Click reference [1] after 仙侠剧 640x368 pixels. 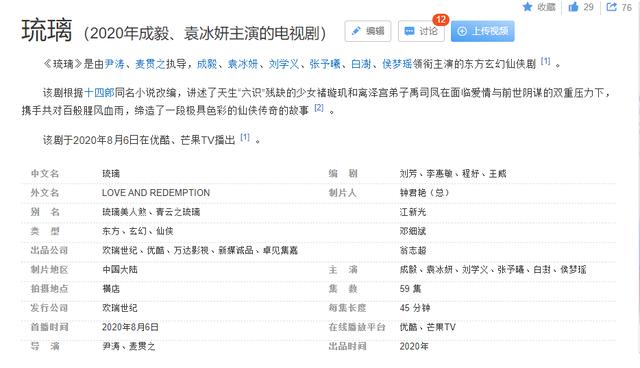click(545, 62)
